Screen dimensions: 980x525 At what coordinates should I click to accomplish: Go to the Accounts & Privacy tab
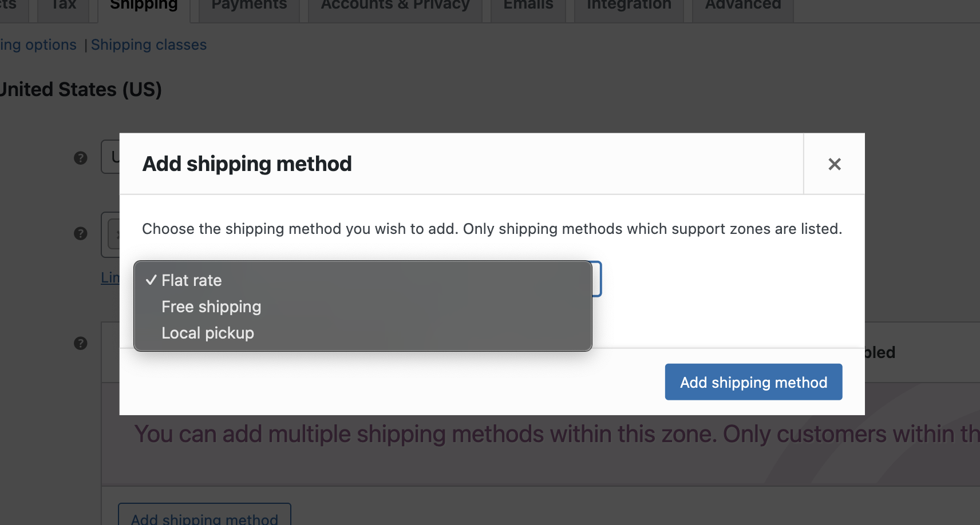coord(394,6)
